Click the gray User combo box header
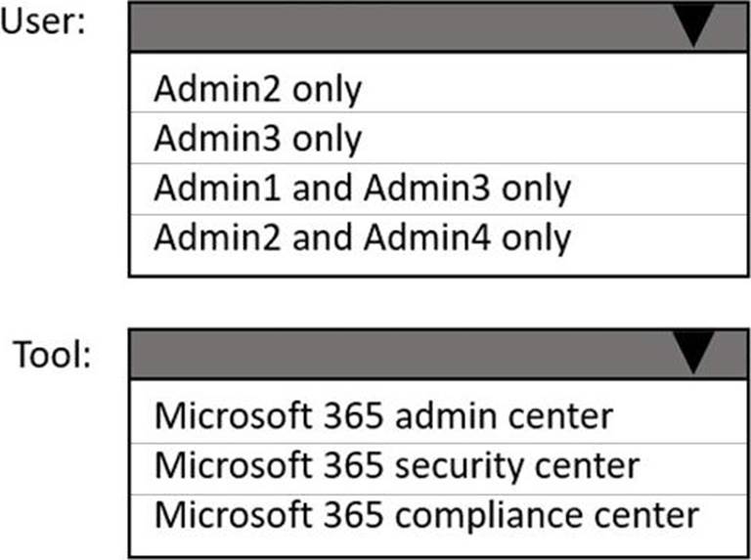 (x=411, y=26)
